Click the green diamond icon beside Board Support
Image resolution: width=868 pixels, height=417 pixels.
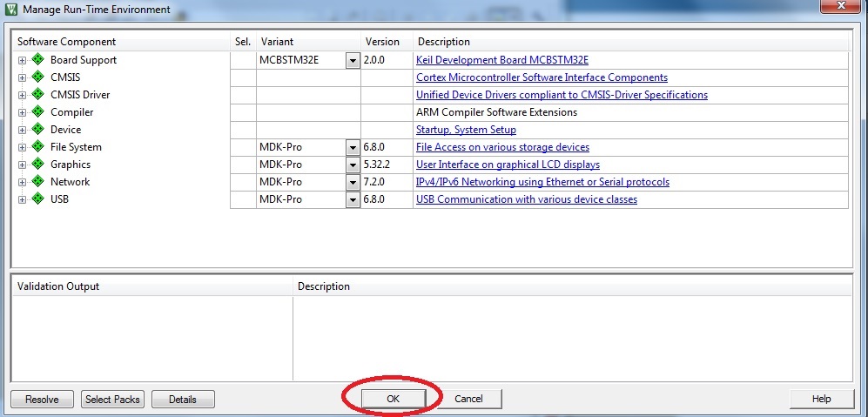pos(37,59)
